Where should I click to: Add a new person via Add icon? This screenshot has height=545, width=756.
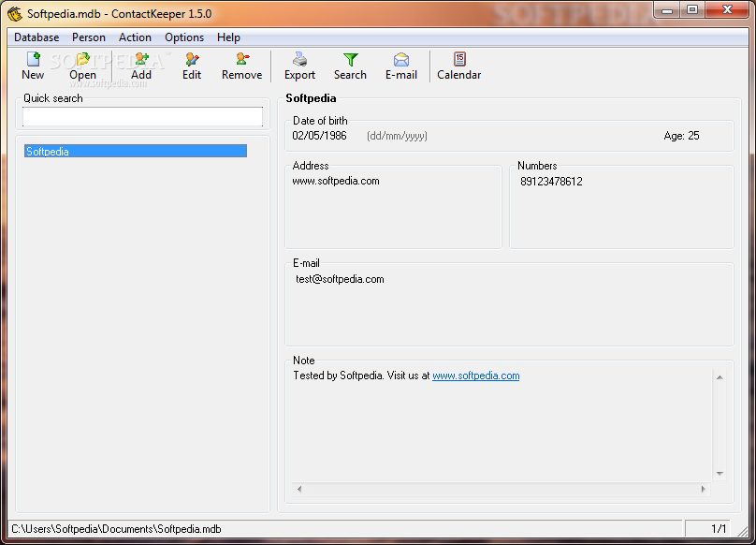tap(141, 66)
